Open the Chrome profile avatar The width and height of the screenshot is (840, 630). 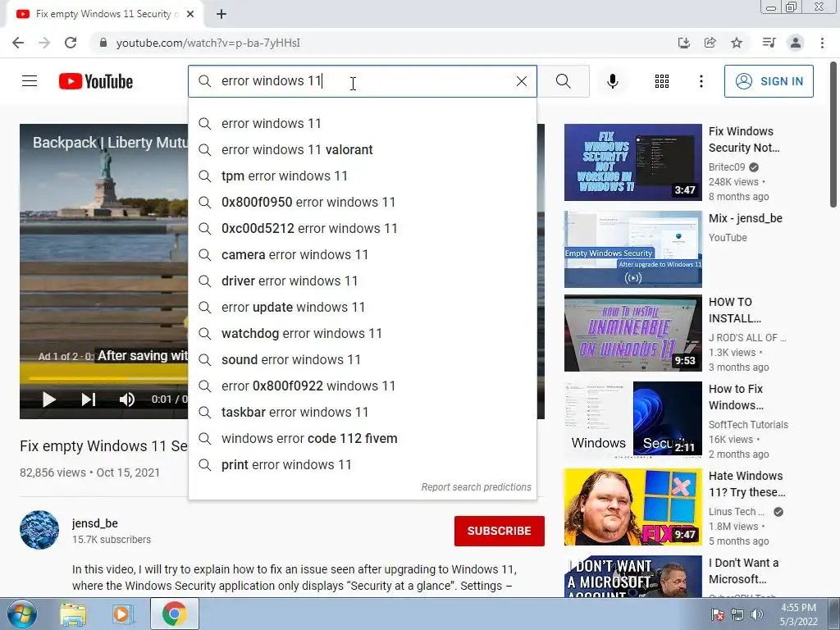point(796,43)
